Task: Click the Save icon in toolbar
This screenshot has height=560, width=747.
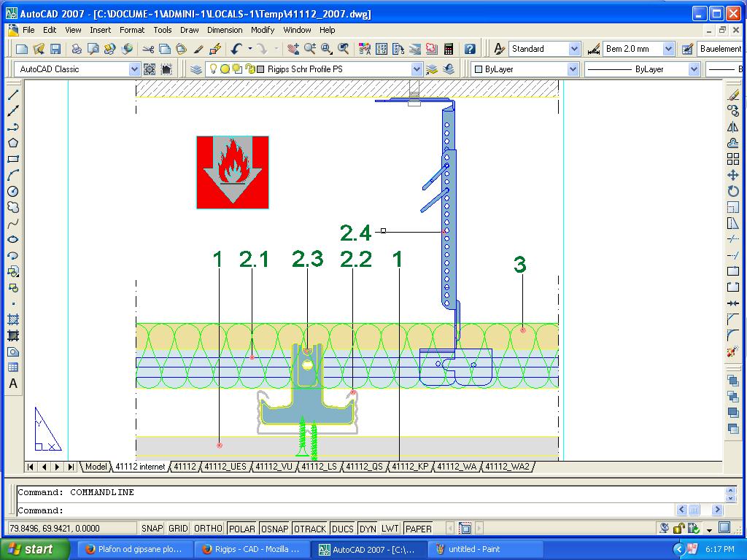Action: pos(55,49)
